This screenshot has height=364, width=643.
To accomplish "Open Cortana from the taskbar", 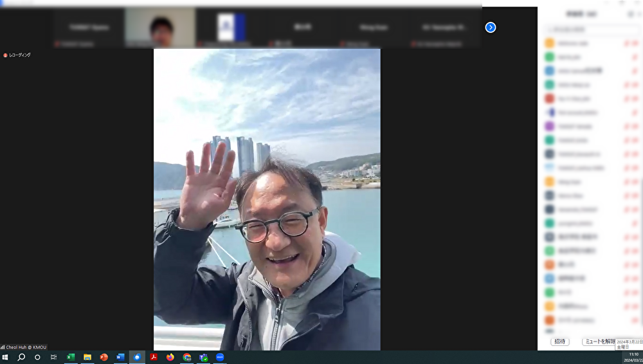I will tap(37, 357).
